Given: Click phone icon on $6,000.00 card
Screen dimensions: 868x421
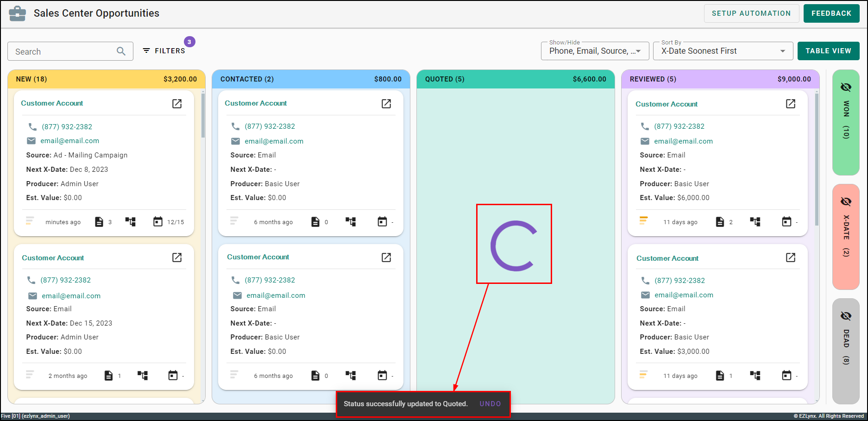Looking at the screenshot, I should 645,126.
